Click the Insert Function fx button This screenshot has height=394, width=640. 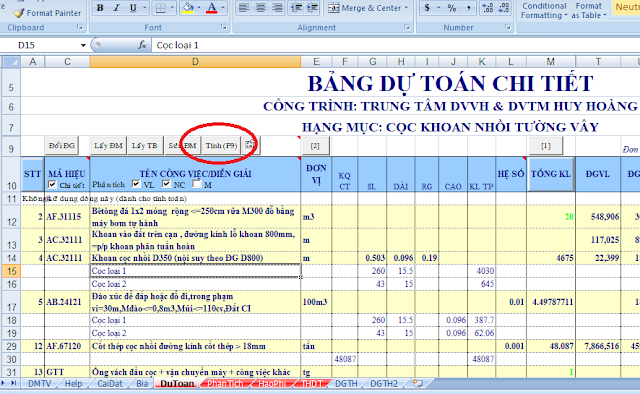(x=142, y=45)
